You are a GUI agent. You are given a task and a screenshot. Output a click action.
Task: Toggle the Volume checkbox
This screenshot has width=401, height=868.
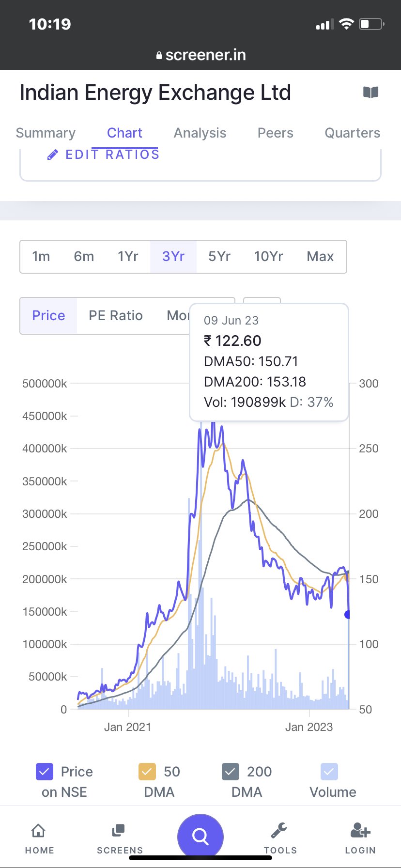[329, 772]
